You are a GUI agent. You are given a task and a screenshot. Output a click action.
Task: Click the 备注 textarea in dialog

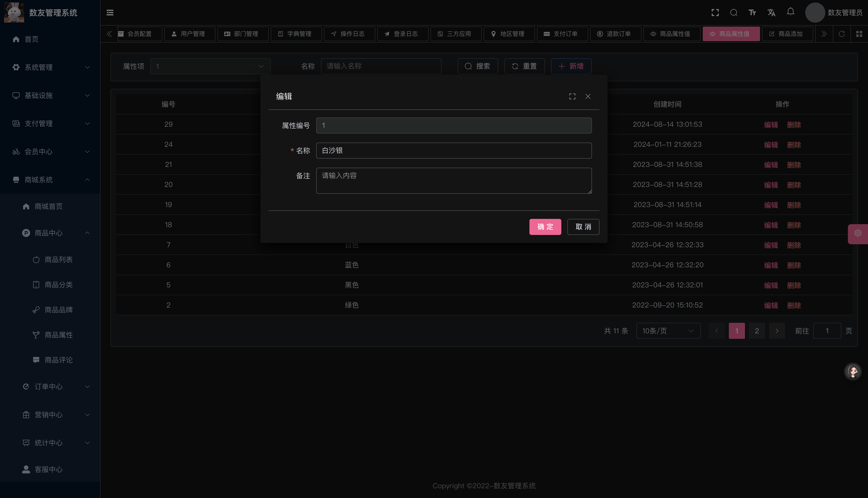point(454,180)
